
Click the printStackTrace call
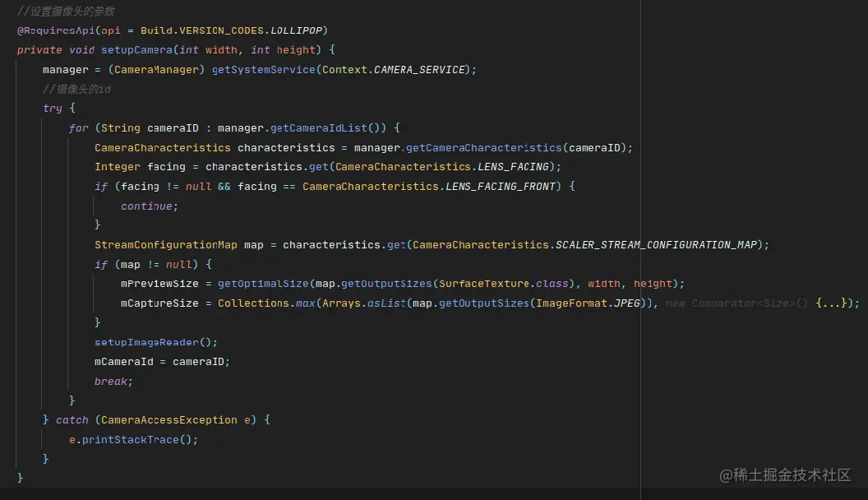131,440
